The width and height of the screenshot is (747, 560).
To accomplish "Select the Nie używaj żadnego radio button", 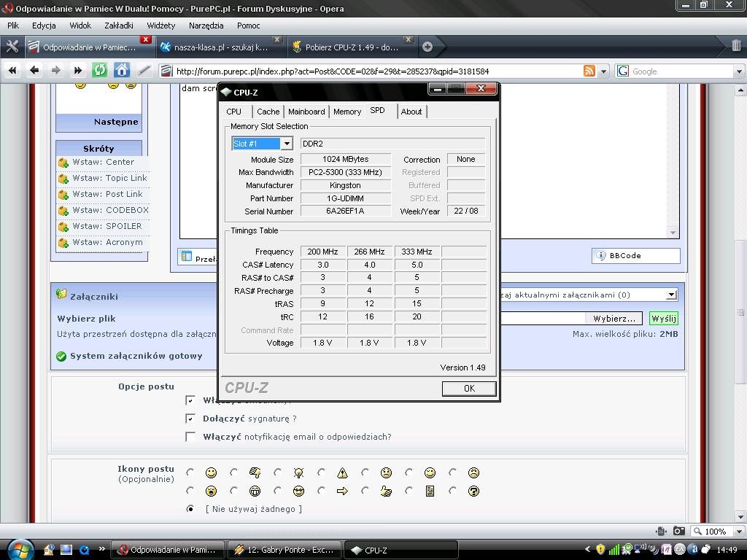I will pyautogui.click(x=190, y=509).
